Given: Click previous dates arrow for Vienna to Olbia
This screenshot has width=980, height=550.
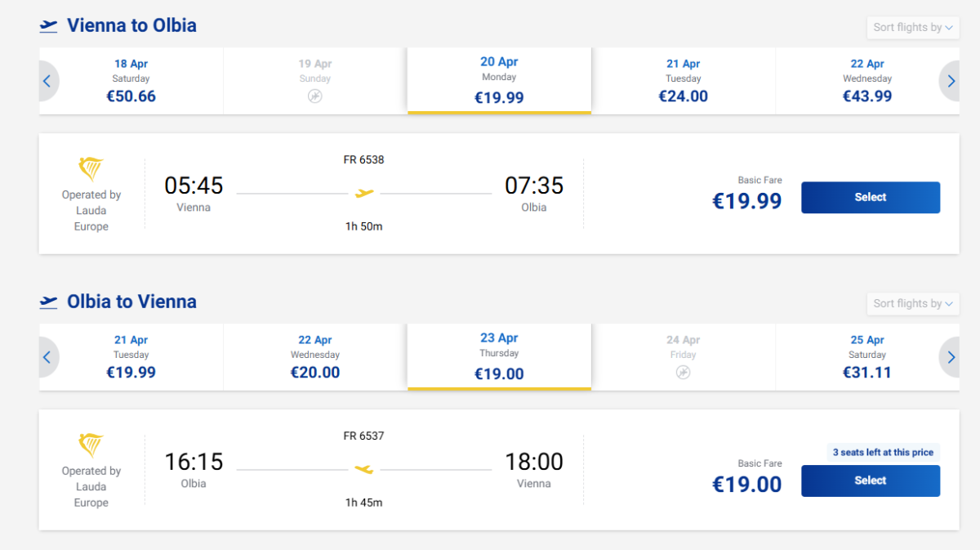Looking at the screenshot, I should 47,81.
